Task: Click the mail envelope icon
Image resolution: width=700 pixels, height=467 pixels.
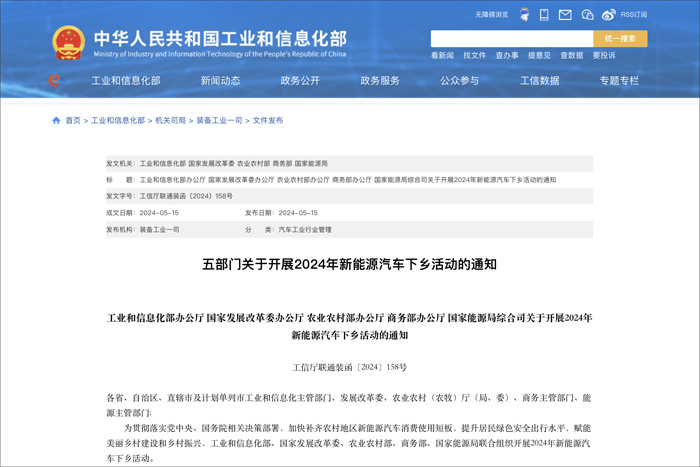Action: [x=565, y=15]
